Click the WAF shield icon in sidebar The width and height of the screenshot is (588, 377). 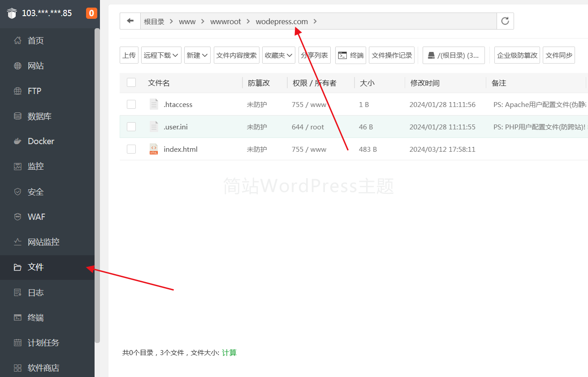point(17,217)
